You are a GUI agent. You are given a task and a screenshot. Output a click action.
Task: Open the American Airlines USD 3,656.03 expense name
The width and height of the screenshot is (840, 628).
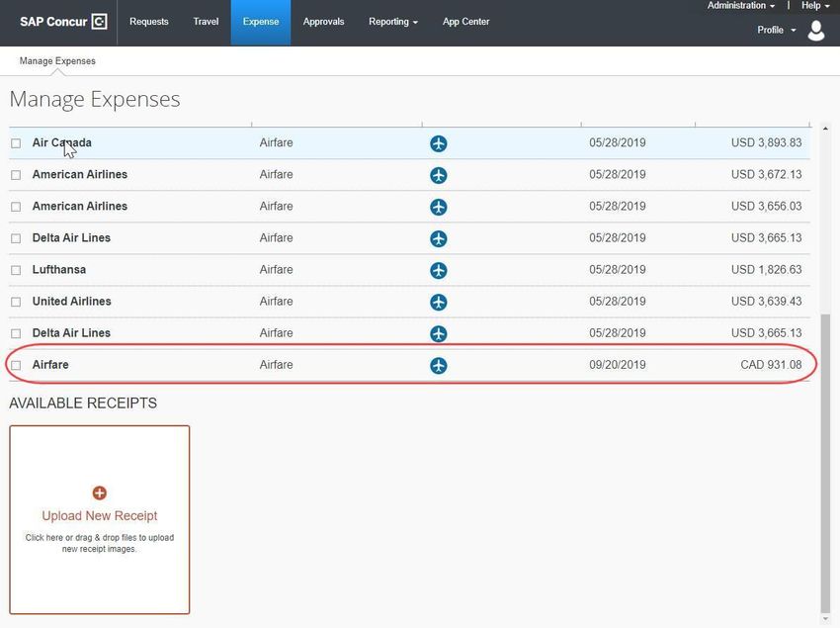[80, 206]
